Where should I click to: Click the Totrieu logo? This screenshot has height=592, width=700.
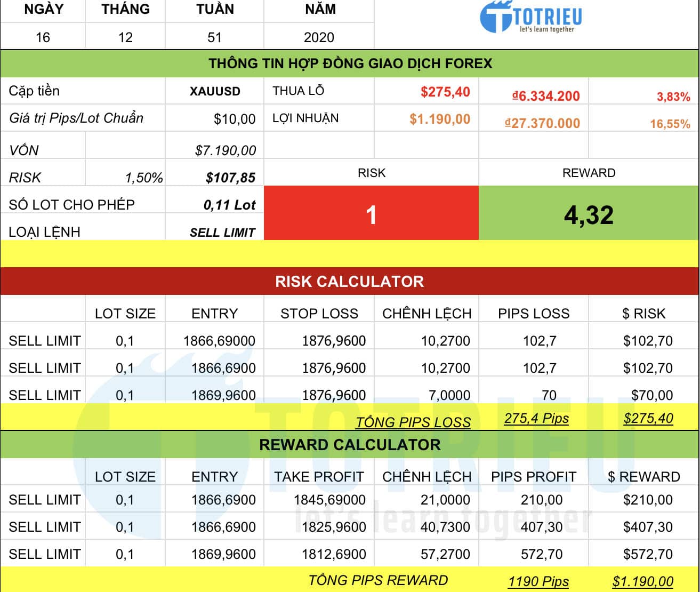pos(530,19)
